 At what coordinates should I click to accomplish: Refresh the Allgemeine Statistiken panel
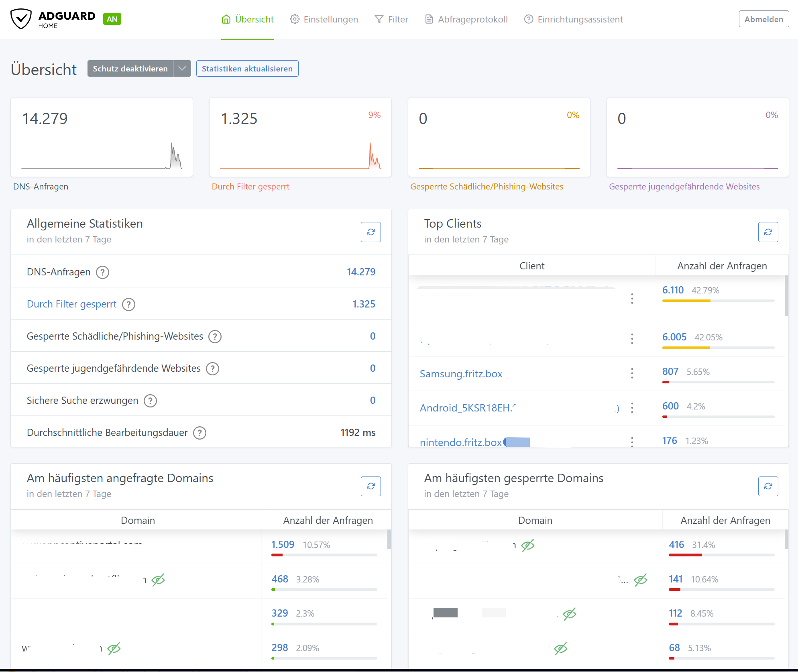(371, 232)
